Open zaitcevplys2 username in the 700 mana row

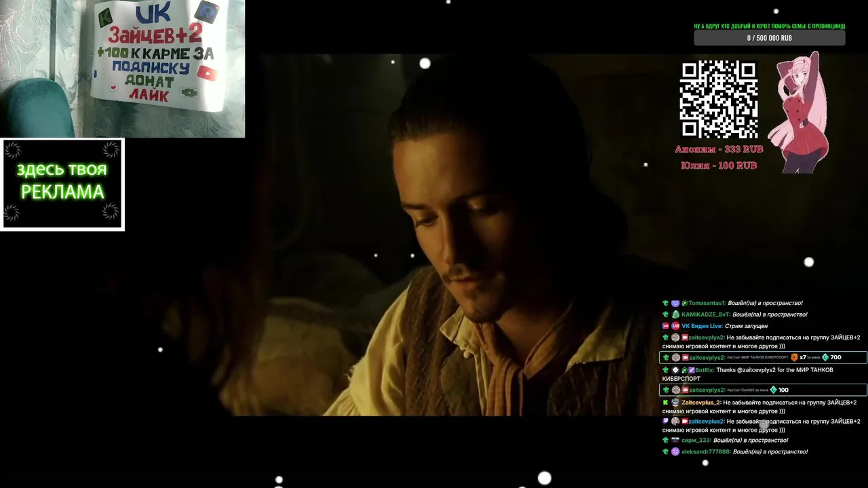(x=707, y=357)
